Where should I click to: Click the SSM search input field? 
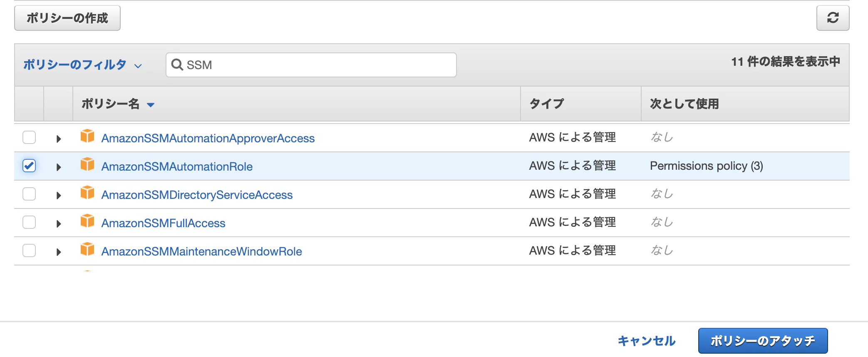(311, 64)
